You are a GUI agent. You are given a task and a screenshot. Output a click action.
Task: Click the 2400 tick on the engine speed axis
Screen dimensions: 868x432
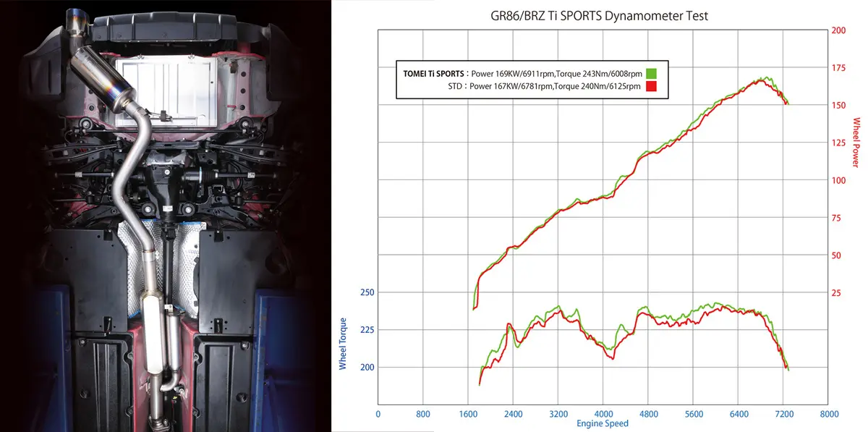pyautogui.click(x=514, y=415)
